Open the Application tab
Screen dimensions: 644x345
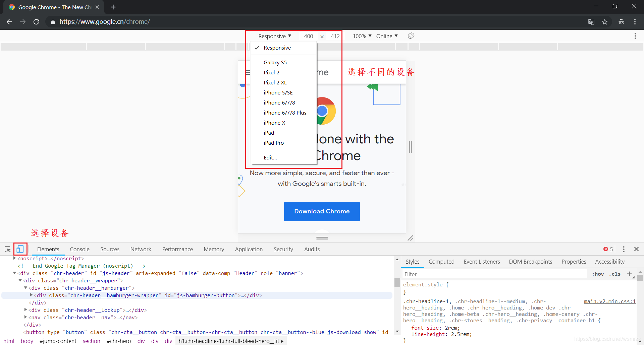(x=249, y=249)
